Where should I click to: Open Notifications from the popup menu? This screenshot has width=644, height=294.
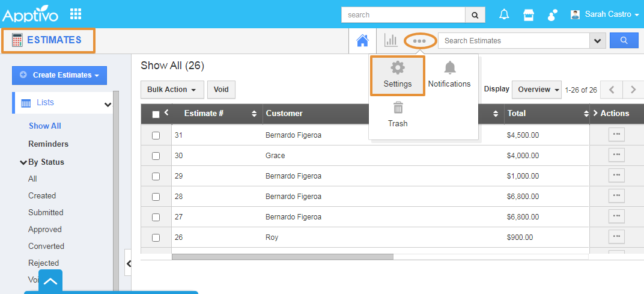(x=449, y=75)
